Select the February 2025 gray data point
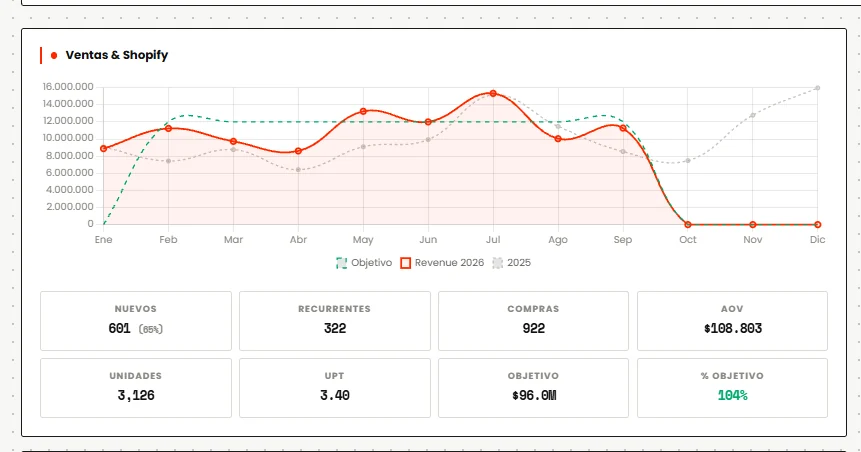861x452 pixels. click(169, 161)
